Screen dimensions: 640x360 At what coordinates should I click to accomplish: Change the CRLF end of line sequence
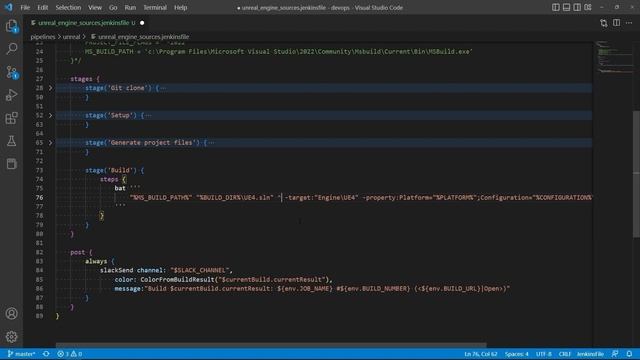click(564, 354)
